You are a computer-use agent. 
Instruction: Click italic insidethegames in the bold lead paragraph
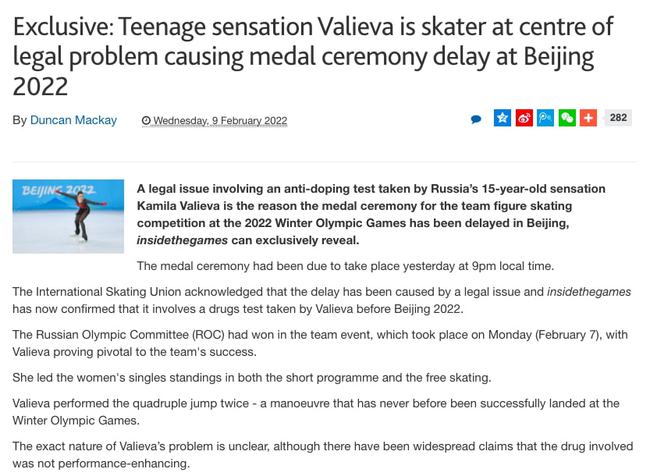(182, 240)
